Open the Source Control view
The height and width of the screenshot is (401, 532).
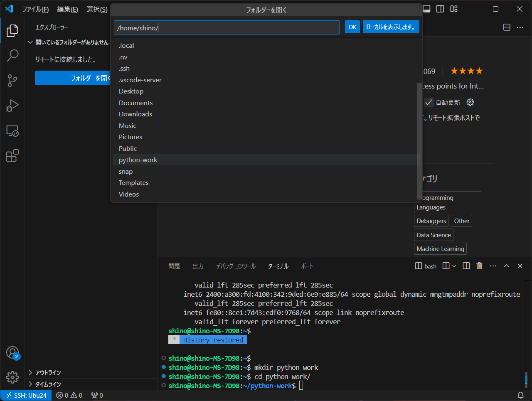[12, 81]
